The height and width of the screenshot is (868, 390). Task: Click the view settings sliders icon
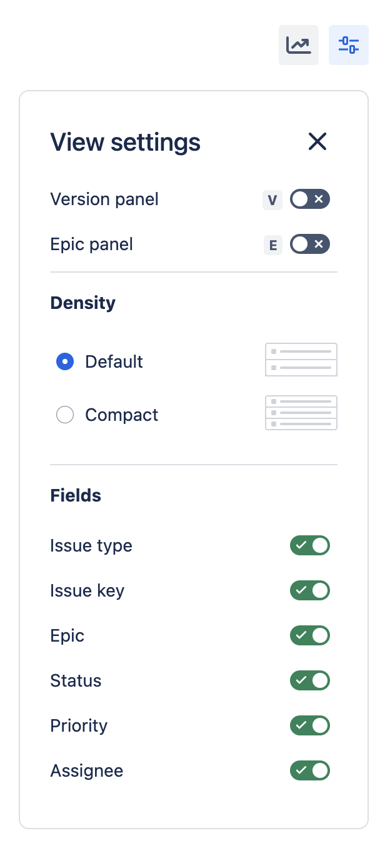pyautogui.click(x=349, y=45)
